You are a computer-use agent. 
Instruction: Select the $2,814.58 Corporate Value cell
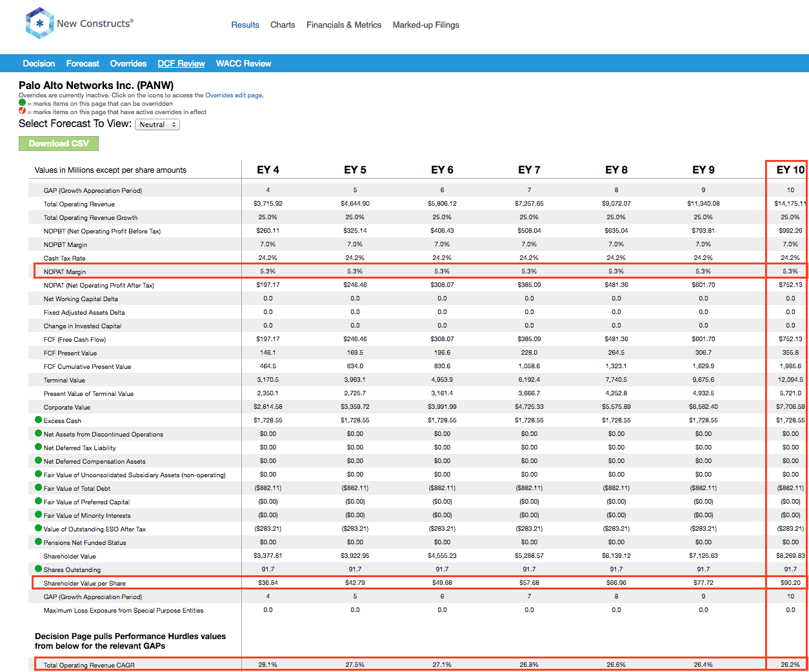(x=268, y=407)
